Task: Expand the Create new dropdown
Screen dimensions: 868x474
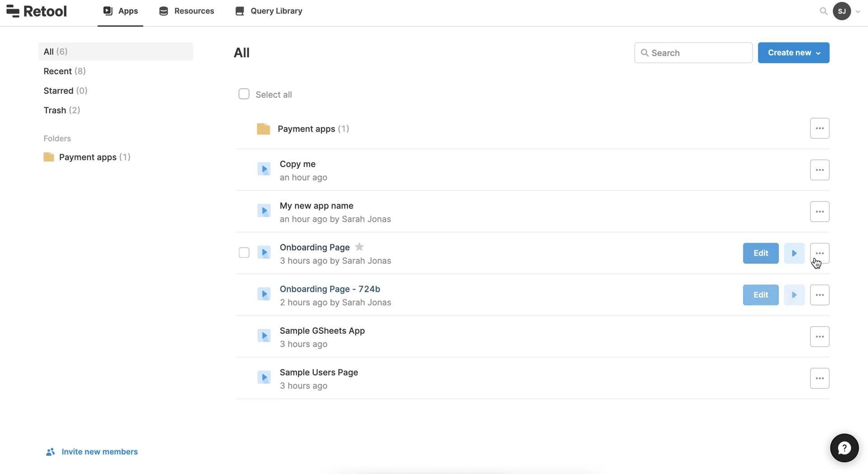Action: tap(793, 53)
